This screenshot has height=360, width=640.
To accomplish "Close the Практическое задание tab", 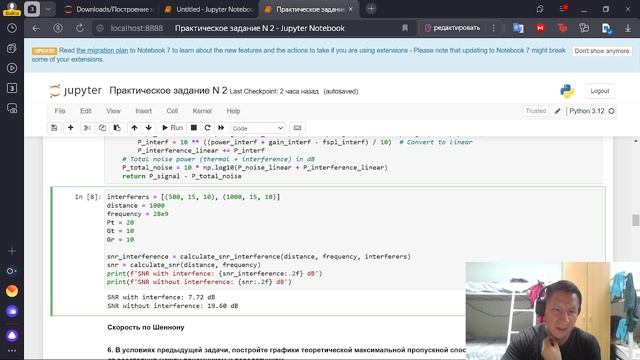I will coord(350,9).
